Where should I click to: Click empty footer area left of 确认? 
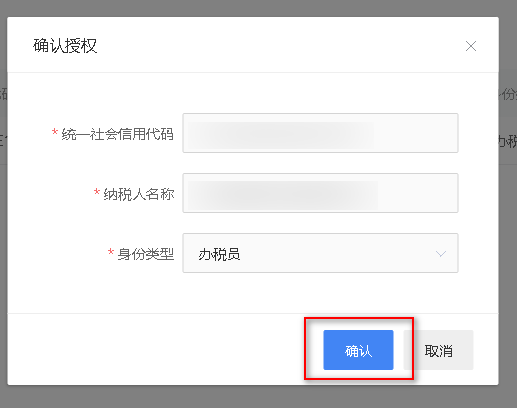tap(157, 349)
